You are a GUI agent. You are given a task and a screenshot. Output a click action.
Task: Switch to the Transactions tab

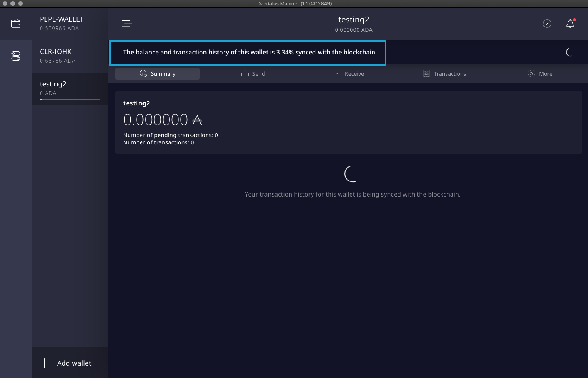[444, 74]
